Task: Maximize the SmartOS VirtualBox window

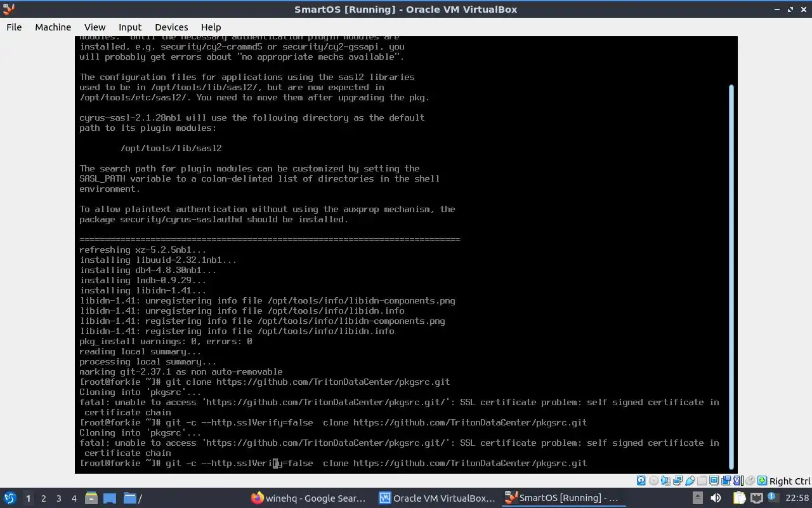Action: 790,10
